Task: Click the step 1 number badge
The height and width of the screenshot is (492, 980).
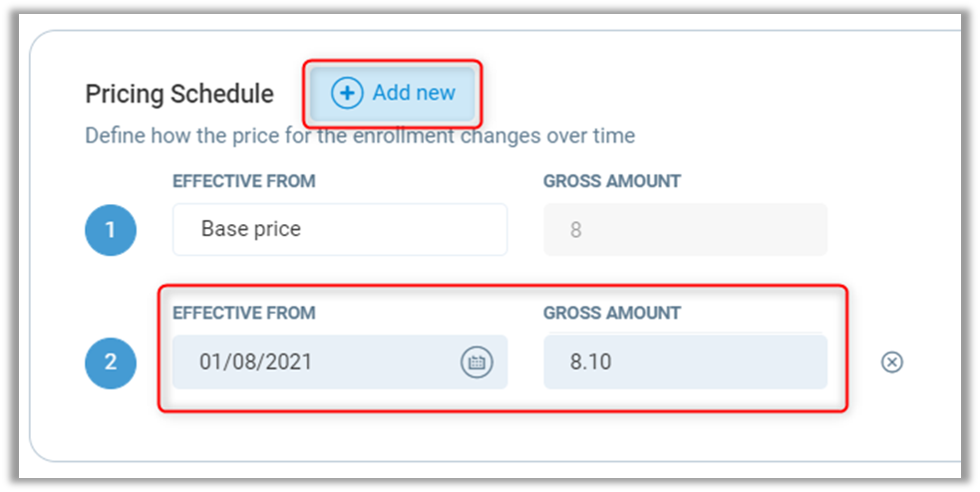Action: point(111,230)
